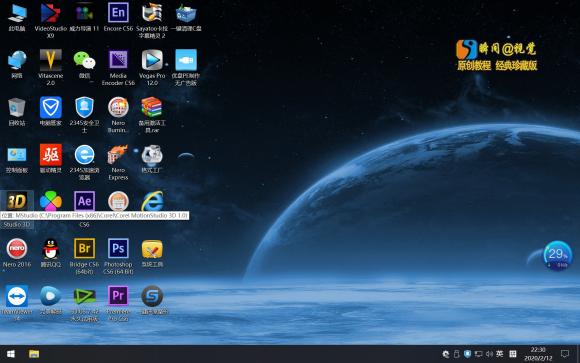This screenshot has height=363, width=580.
Task: Launch Adobe Encore CS6
Action: 118,13
